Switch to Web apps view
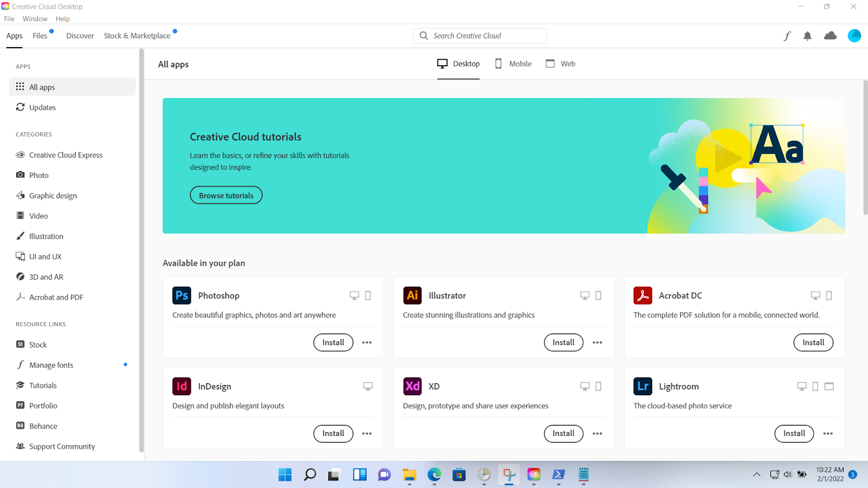Viewport: 868px width, 488px height. tap(560, 63)
